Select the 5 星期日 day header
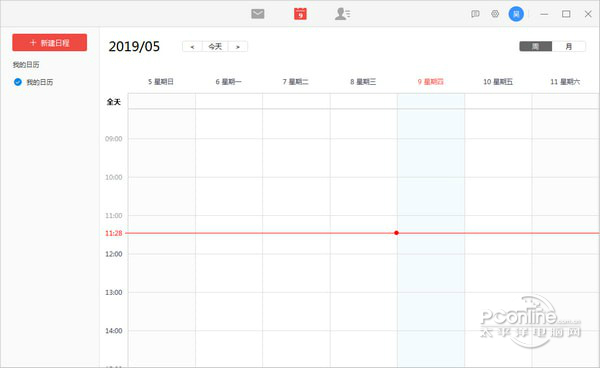 161,81
